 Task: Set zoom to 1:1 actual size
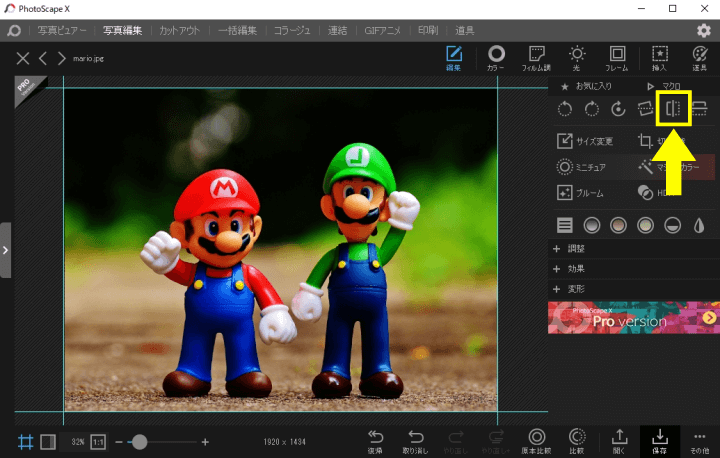98,442
